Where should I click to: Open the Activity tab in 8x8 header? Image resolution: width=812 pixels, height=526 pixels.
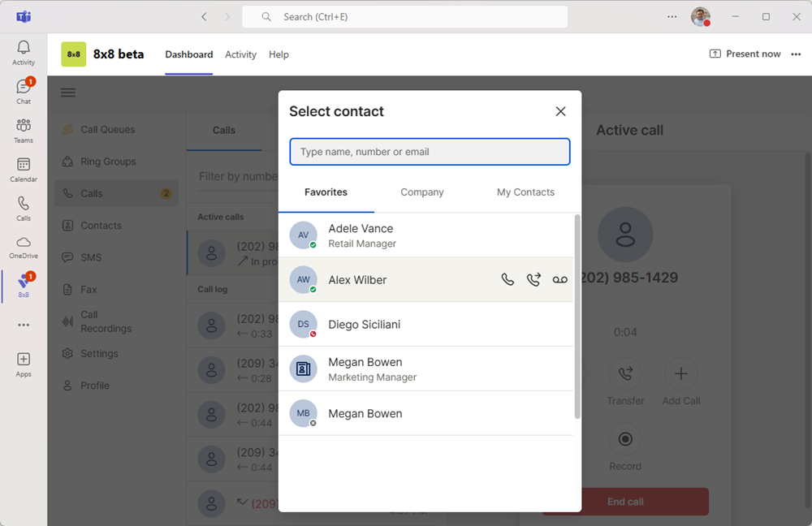240,54
